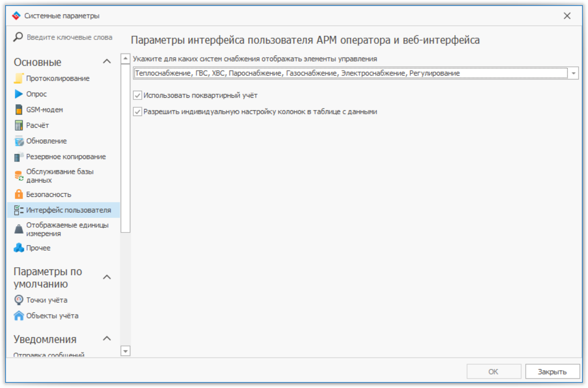588x388 pixels.
Task: Click the Прочее blue cubes icon
Action: pyautogui.click(x=19, y=248)
